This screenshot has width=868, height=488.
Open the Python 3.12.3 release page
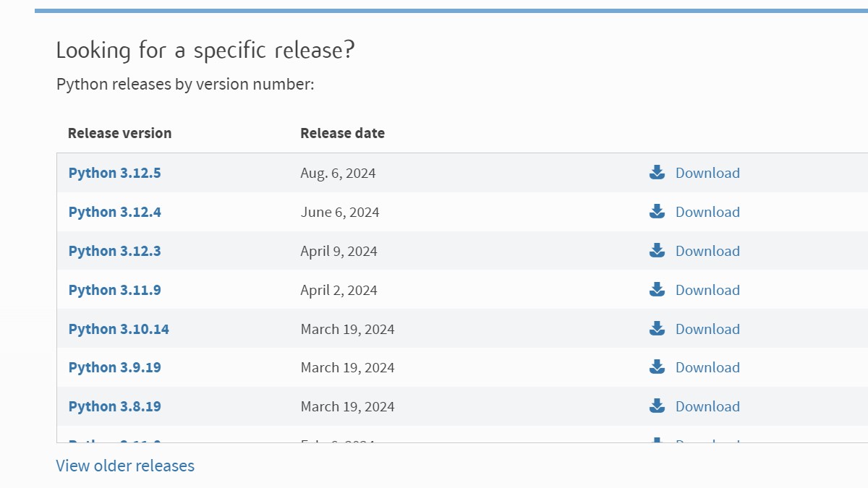[x=114, y=251]
